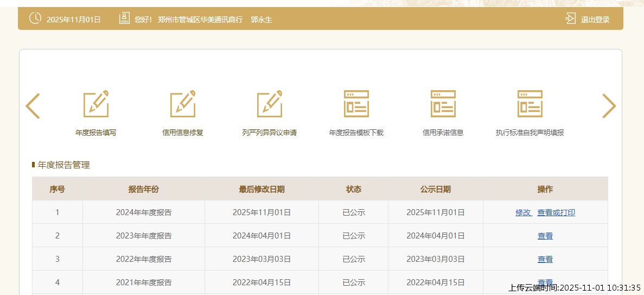Click the 退出登录 logout icon
644x295 pixels.
point(570,19)
